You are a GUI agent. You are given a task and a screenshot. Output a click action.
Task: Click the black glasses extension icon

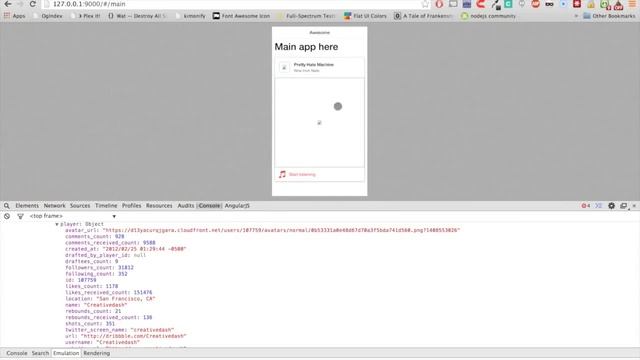tap(549, 4)
